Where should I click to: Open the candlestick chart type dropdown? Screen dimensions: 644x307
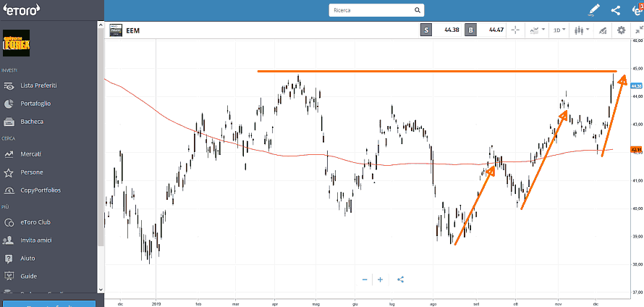click(x=581, y=30)
